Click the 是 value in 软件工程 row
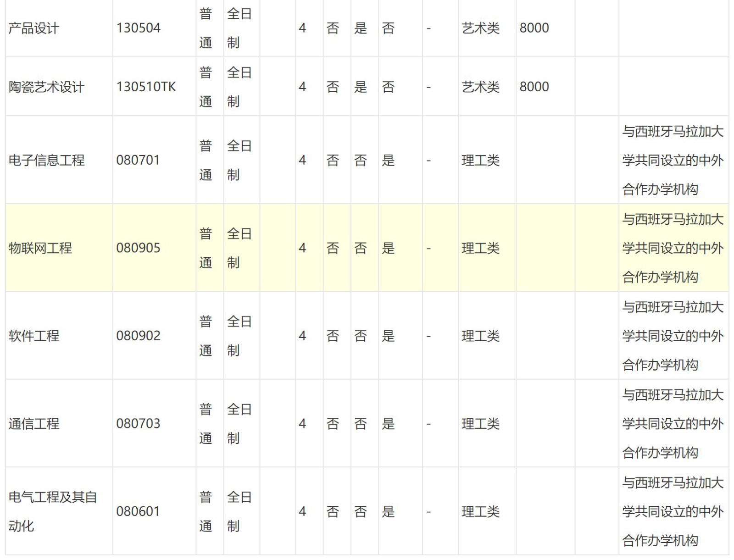 pos(388,336)
